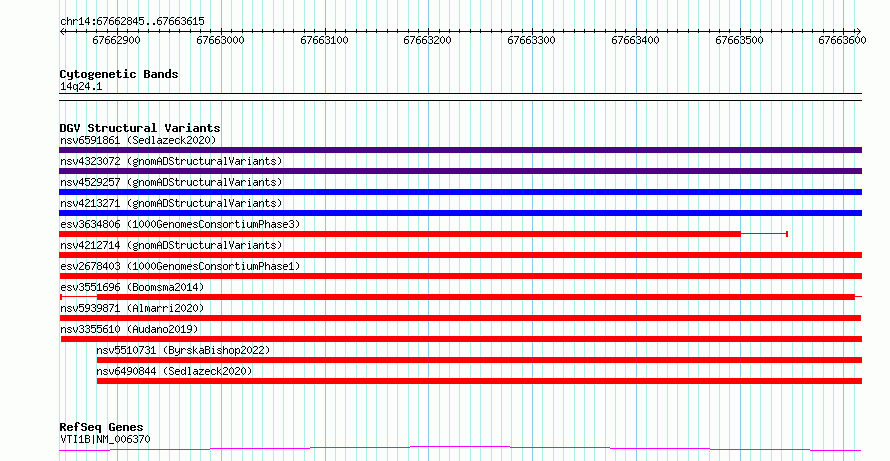Click ruler position 67663000
This screenshot has width=890, height=461.
pyautogui.click(x=220, y=40)
